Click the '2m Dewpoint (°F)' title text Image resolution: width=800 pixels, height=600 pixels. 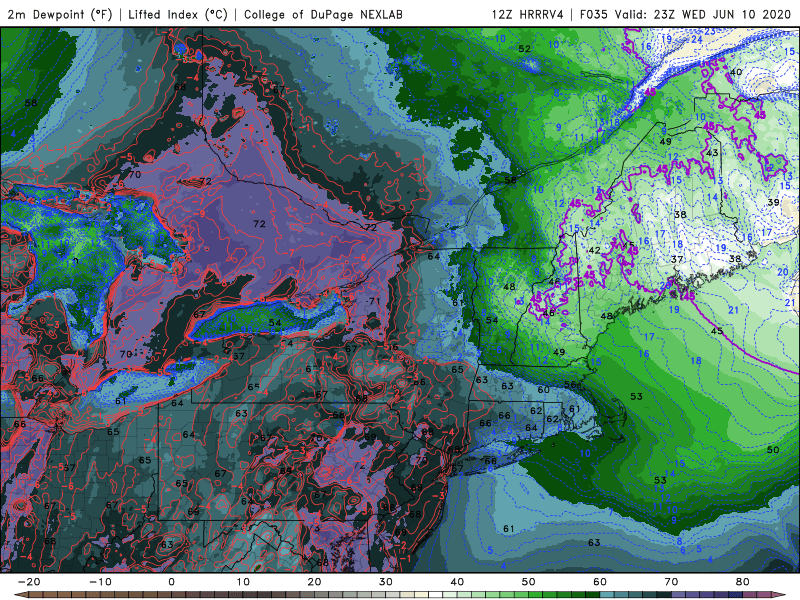(x=60, y=14)
